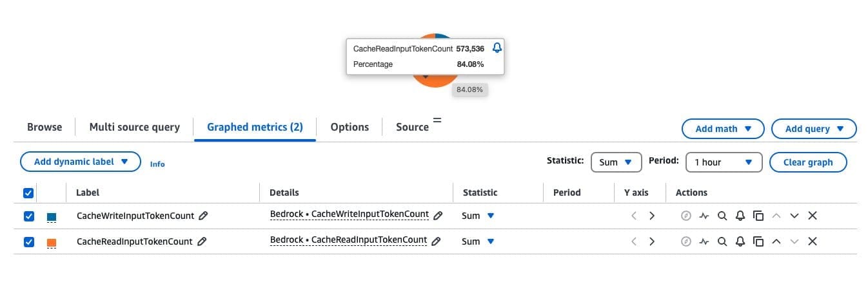Duplicate the CacheReadInputTokenCount metric
The image size is (868, 291).
tap(758, 241)
